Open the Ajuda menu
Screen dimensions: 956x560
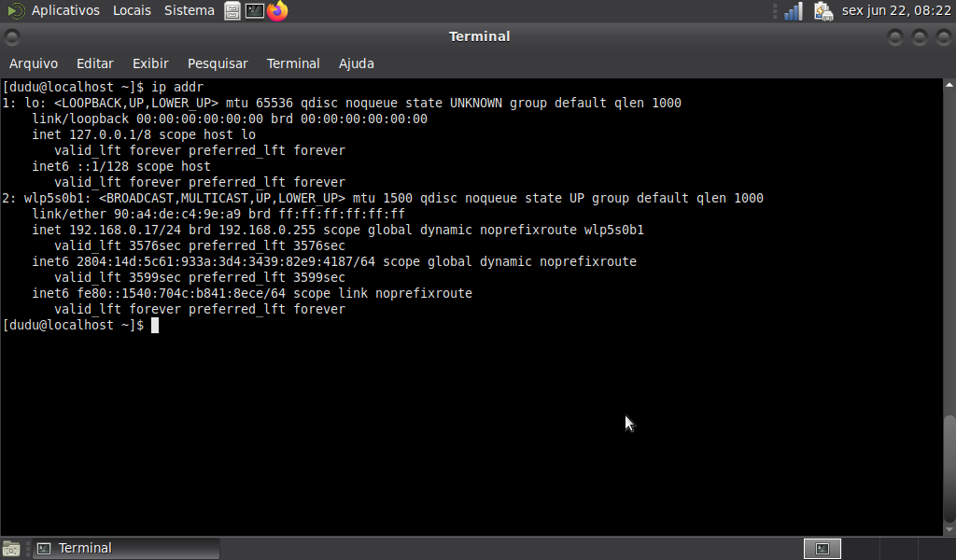click(356, 63)
